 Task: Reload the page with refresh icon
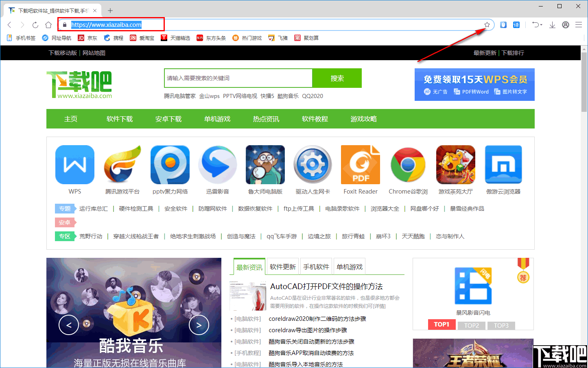(x=35, y=25)
